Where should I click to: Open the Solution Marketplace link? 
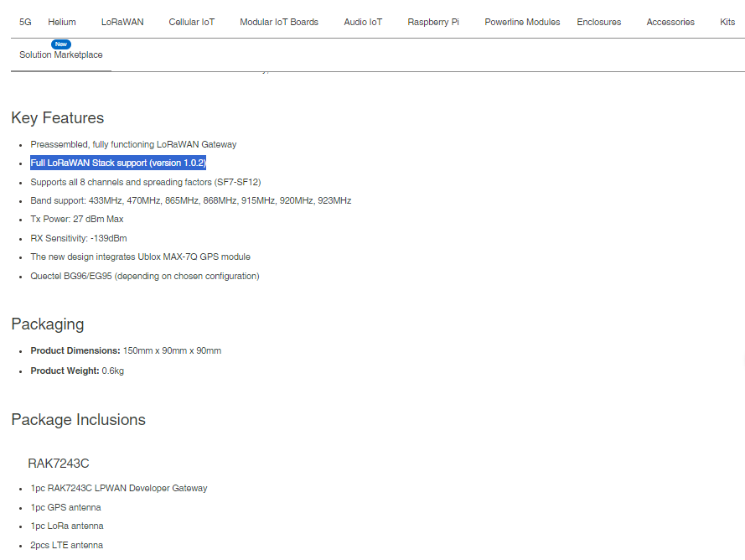click(61, 54)
